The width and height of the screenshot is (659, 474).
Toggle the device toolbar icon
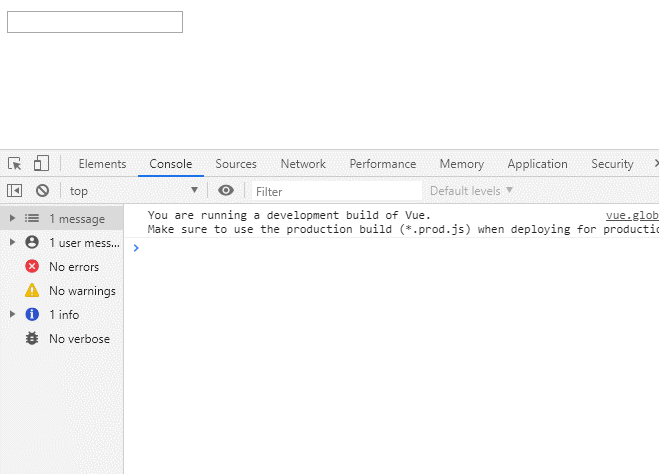[x=41, y=163]
